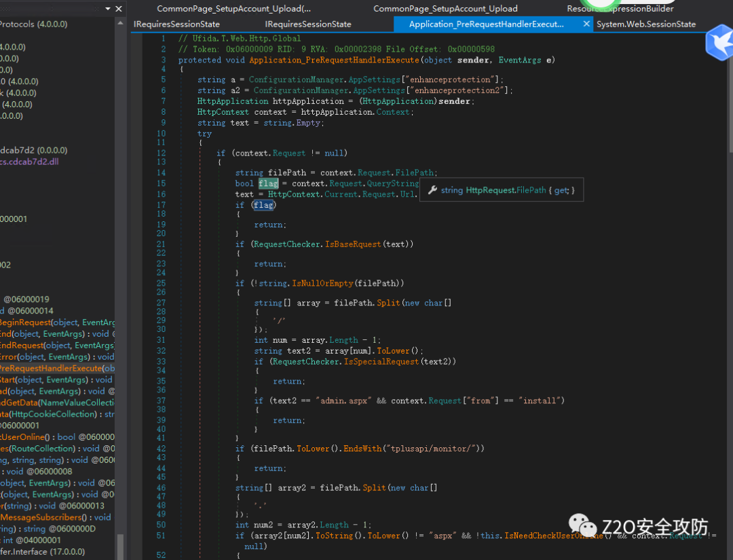The width and height of the screenshot is (733, 560).
Task: Open the assembly explorer panel dropdown arrow
Action: tap(108, 9)
